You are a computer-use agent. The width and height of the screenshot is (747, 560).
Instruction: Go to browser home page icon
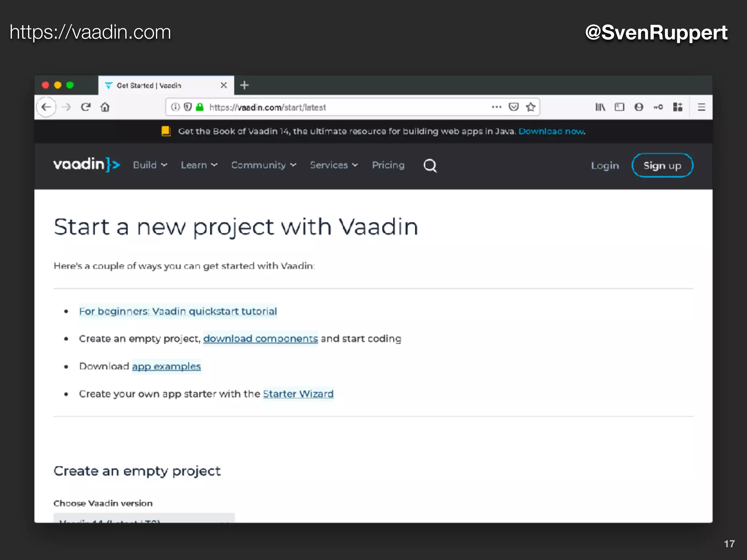click(x=105, y=107)
